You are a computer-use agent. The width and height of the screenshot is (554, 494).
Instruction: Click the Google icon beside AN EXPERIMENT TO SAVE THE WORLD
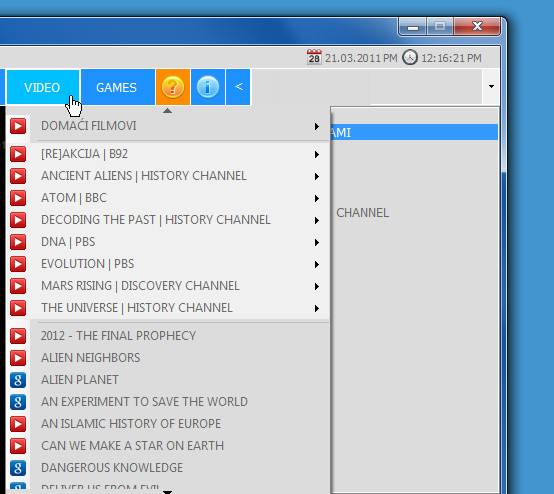pos(18,402)
